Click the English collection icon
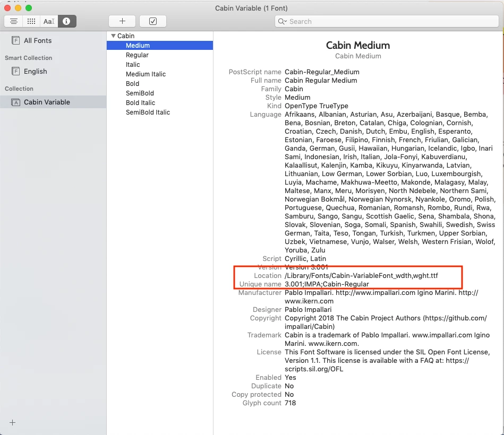The width and height of the screenshot is (504, 435). pyautogui.click(x=15, y=71)
